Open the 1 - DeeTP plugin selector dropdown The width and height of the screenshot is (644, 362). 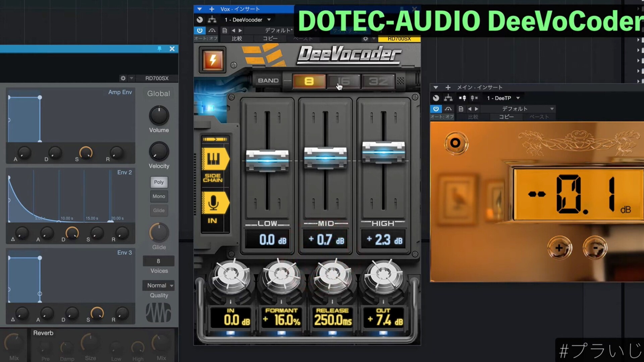503,98
